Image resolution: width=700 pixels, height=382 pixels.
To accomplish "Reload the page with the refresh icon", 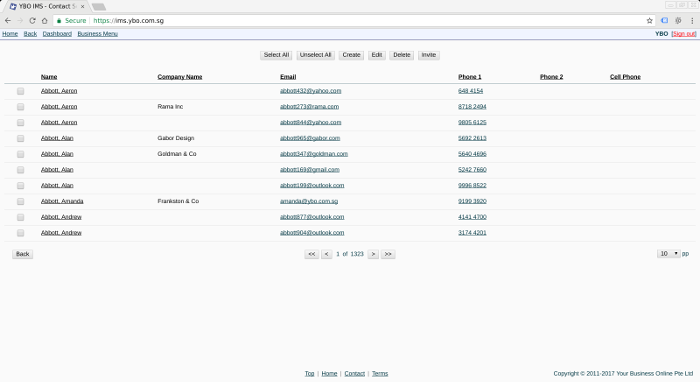I will click(32, 21).
